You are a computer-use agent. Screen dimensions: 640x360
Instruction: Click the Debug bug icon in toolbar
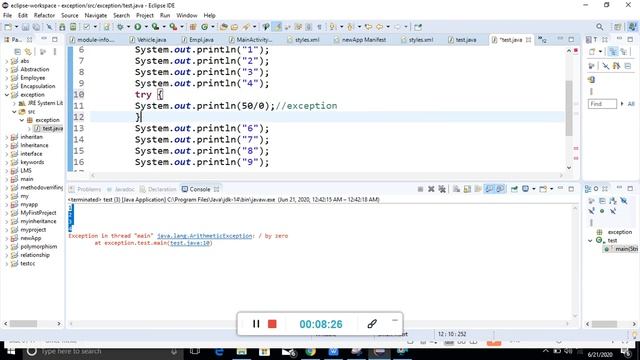120,27
